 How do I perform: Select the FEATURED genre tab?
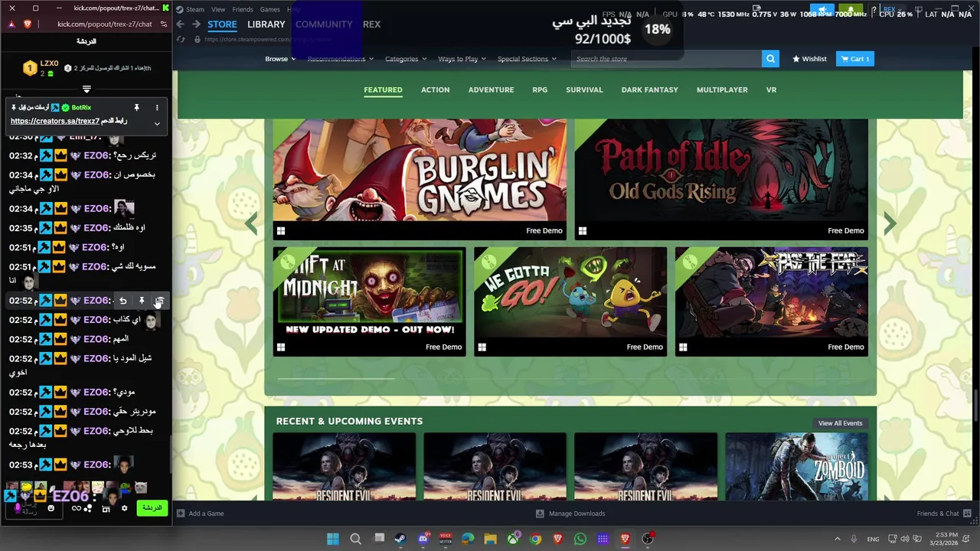coord(383,90)
